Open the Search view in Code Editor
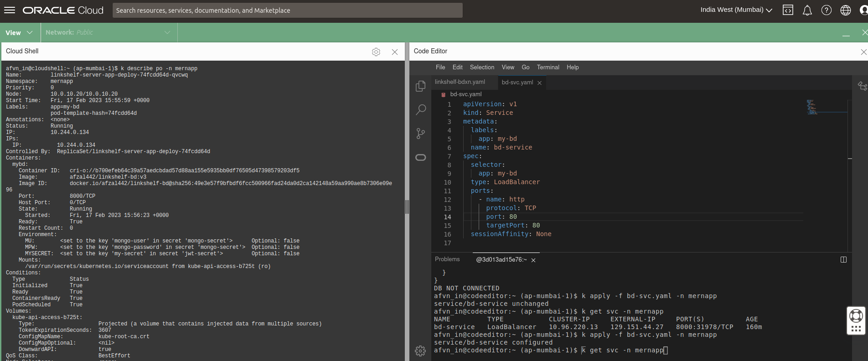The height and width of the screenshot is (361, 868). click(x=421, y=110)
